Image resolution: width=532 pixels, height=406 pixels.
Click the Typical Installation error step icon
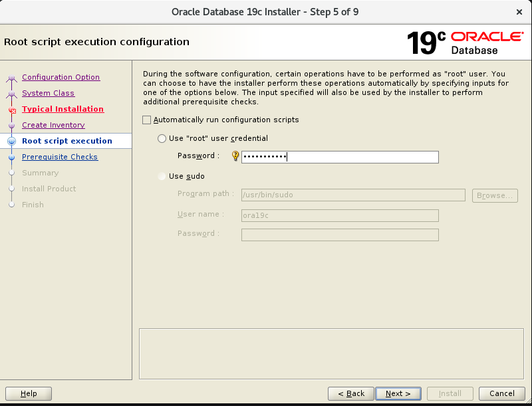pos(12,110)
